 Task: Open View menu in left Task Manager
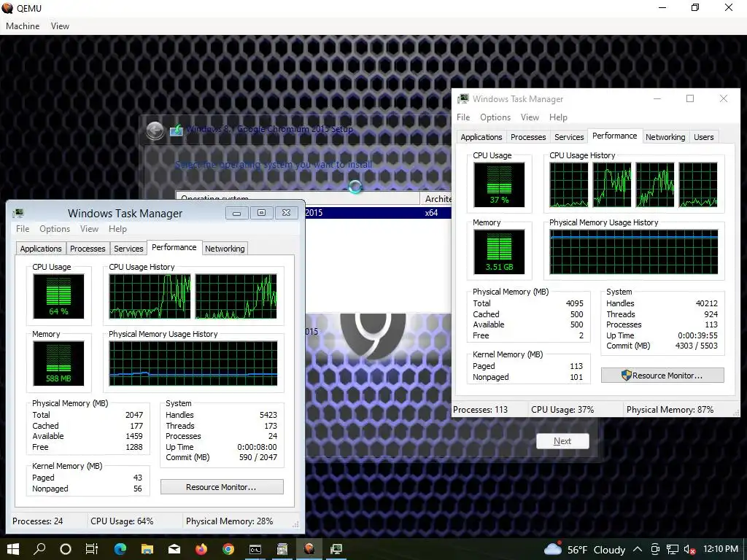coord(89,228)
